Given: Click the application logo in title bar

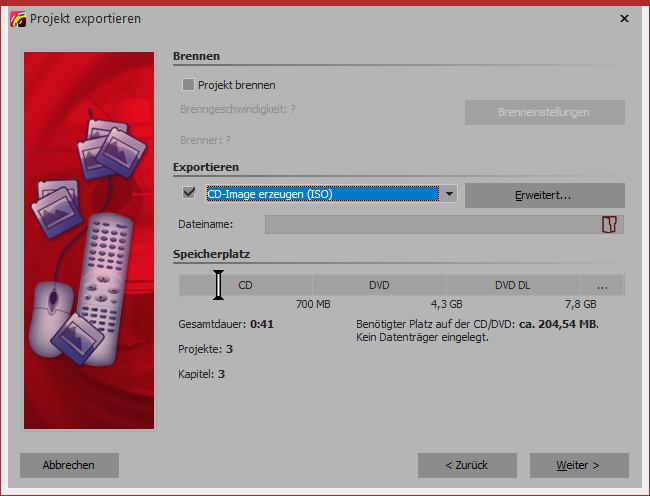Looking at the screenshot, I should tap(16, 18).
